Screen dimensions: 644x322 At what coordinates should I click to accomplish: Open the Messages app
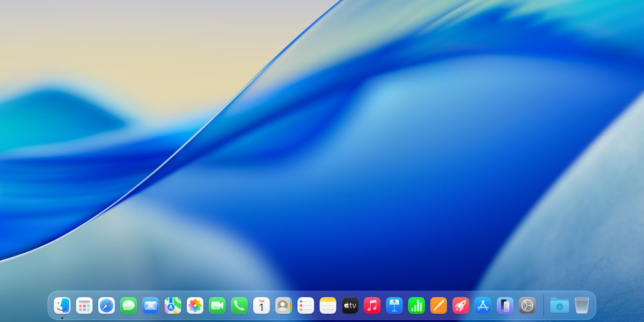pyautogui.click(x=129, y=305)
